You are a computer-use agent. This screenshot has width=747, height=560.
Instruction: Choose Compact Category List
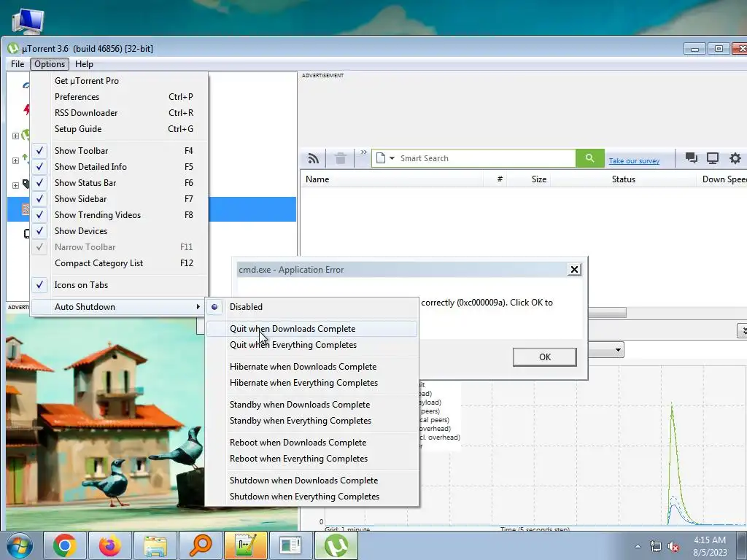click(119, 263)
